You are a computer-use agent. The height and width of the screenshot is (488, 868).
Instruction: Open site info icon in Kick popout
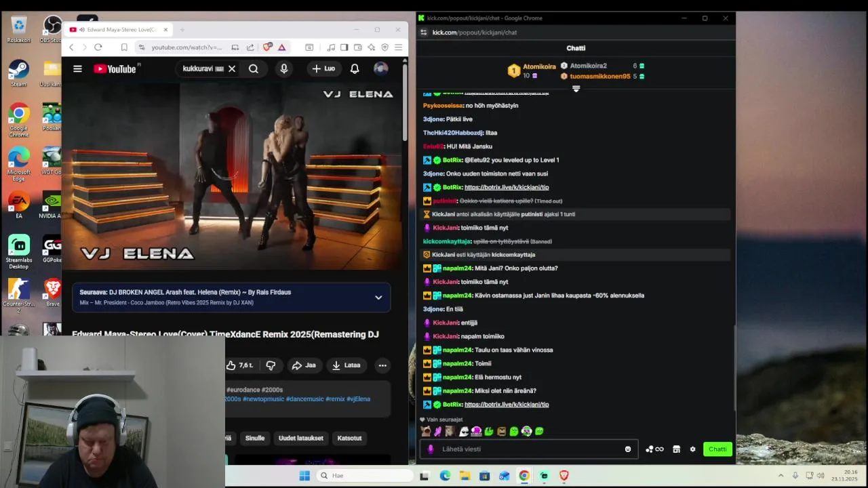tap(424, 32)
